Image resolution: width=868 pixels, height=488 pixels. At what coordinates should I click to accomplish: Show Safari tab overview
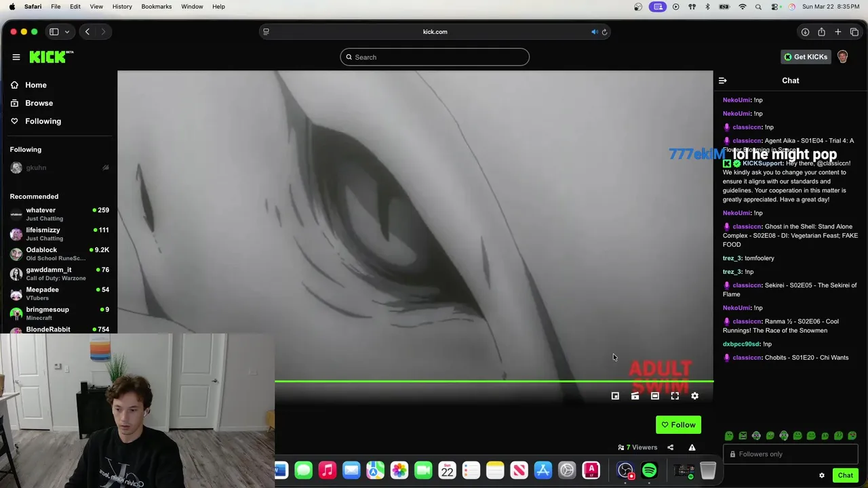pyautogui.click(x=854, y=32)
